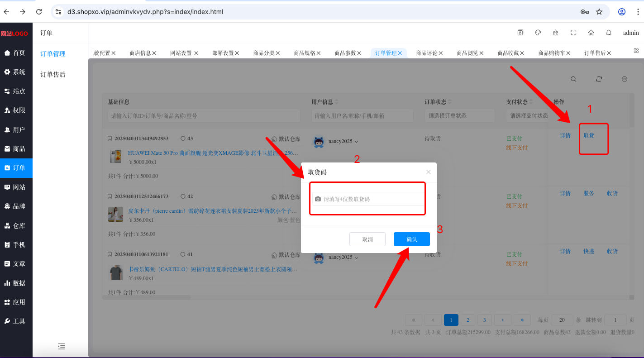Select 订单售后 in the submenu
644x358 pixels.
(53, 75)
